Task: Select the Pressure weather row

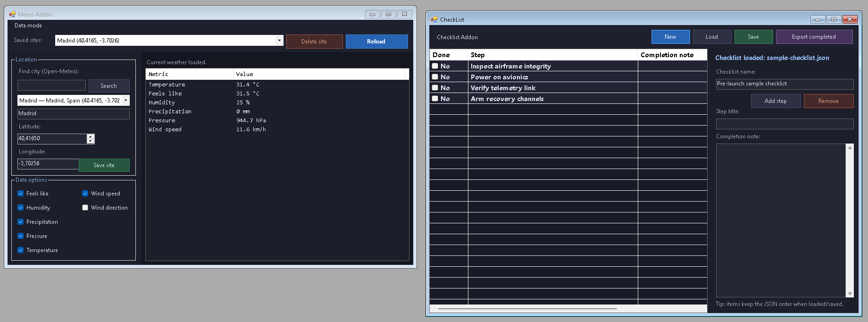Action: tap(277, 120)
